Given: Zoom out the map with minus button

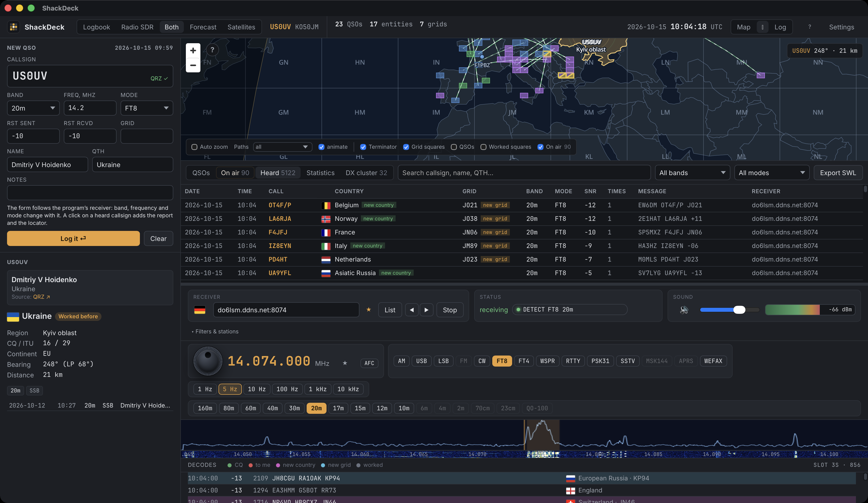Looking at the screenshot, I should [193, 65].
